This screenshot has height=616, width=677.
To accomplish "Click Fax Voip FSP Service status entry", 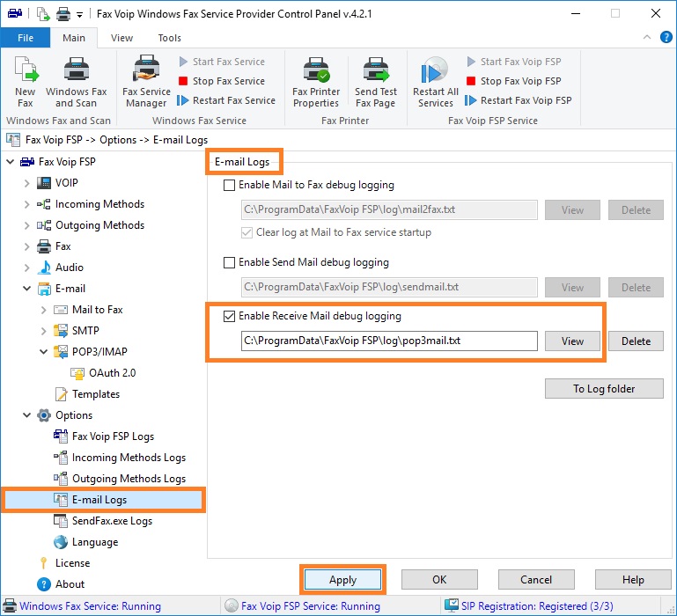I will (x=302, y=606).
